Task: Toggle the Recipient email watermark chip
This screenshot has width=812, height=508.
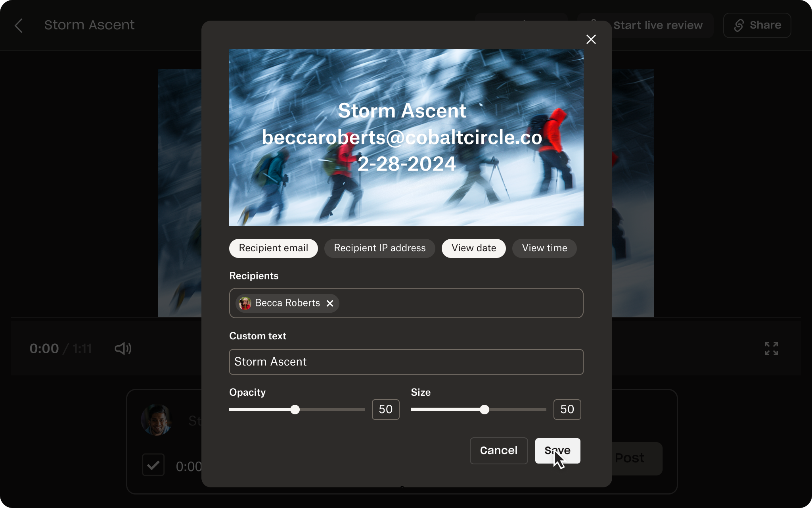Action: tap(274, 248)
